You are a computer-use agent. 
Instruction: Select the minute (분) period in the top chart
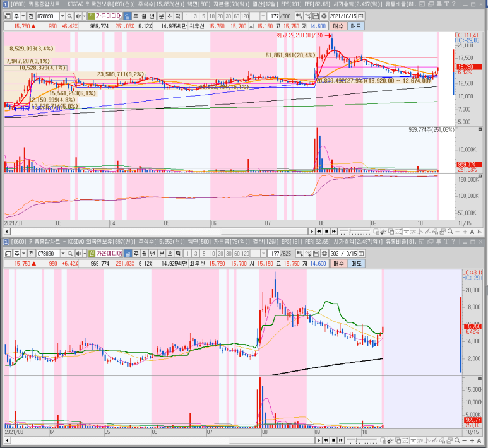pos(161,16)
